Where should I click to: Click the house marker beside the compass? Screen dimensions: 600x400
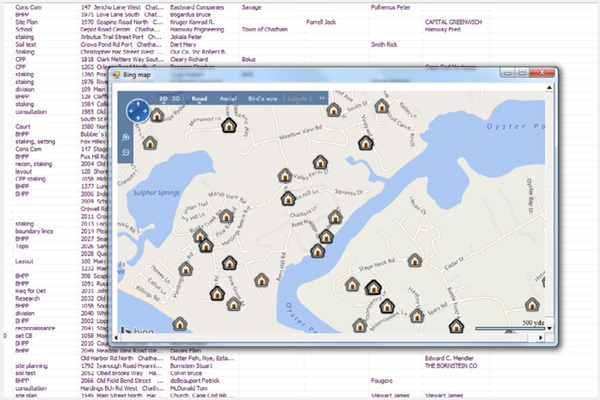[x=157, y=115]
